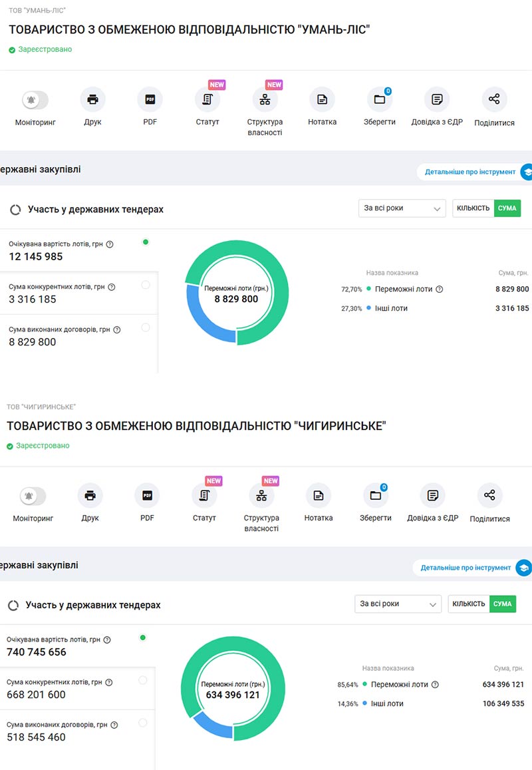The height and width of the screenshot is (770, 532).
Task: Click blue legend dot for Інші лоти 14,36%
Action: coord(364,703)
